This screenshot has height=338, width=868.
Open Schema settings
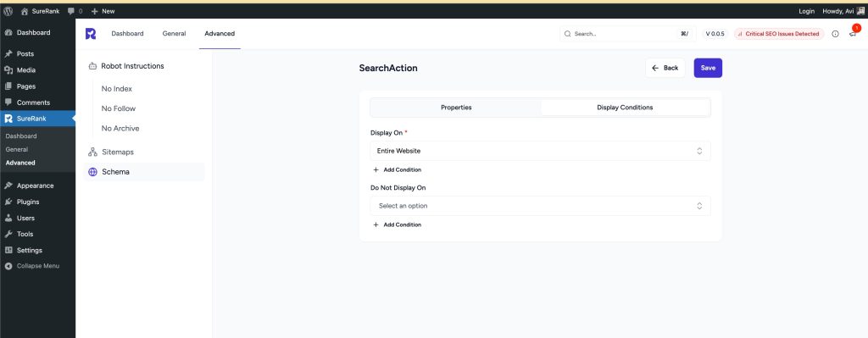pyautogui.click(x=144, y=172)
